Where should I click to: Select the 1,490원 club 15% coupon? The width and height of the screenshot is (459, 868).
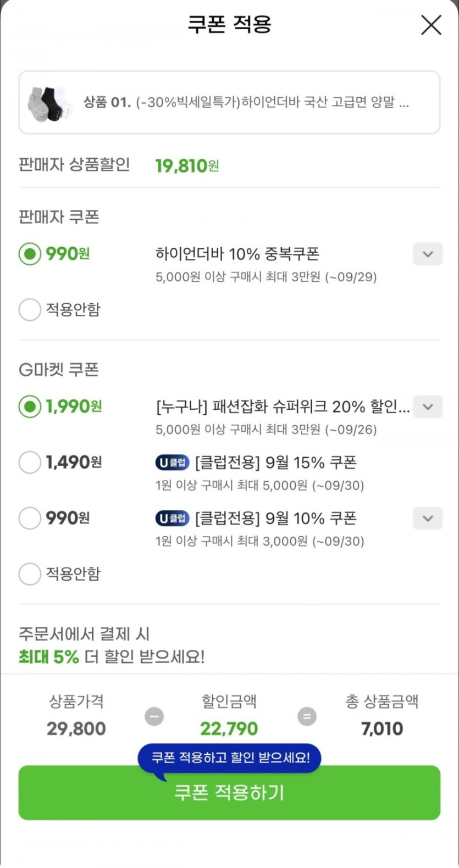point(30,463)
